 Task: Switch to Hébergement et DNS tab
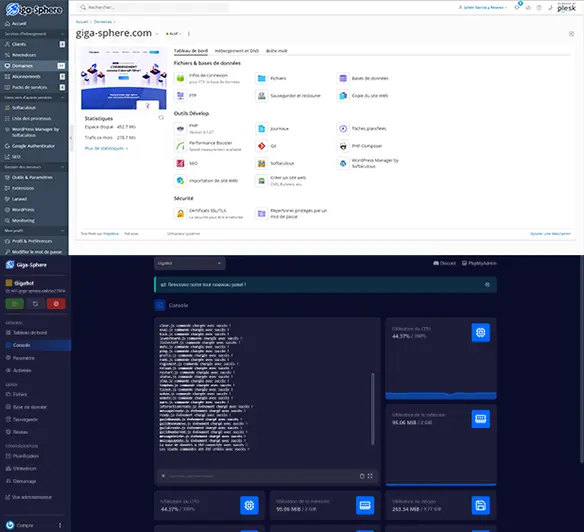coord(237,51)
